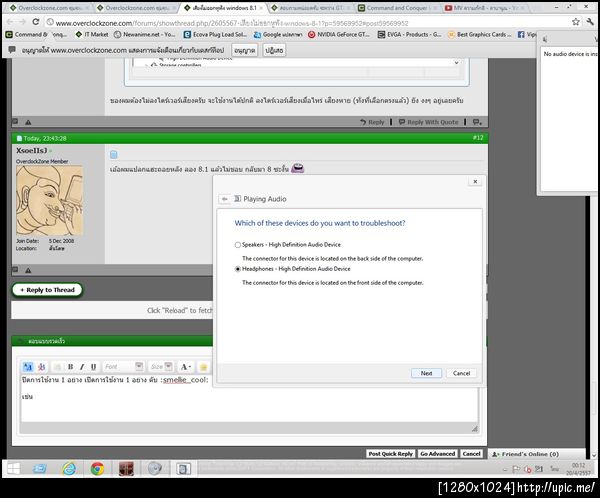Image resolution: width=600 pixels, height=498 pixels.
Task: Open the Ecova Plug Load Sol bookmark
Action: click(x=215, y=34)
